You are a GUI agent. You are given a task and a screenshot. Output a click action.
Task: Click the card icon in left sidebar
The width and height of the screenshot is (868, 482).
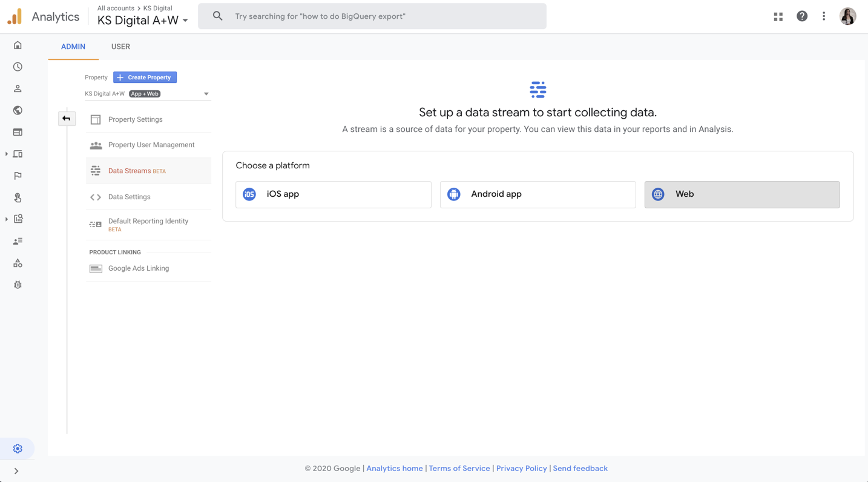pos(18,132)
